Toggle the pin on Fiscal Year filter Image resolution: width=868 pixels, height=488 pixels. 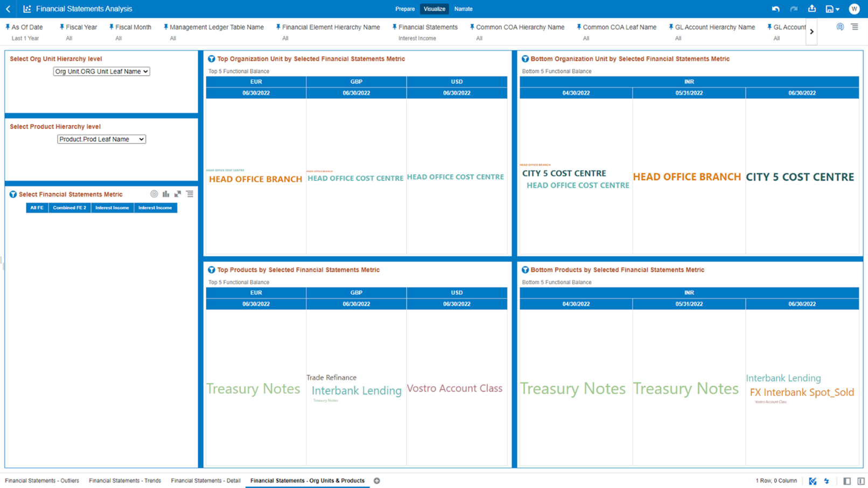(x=62, y=27)
